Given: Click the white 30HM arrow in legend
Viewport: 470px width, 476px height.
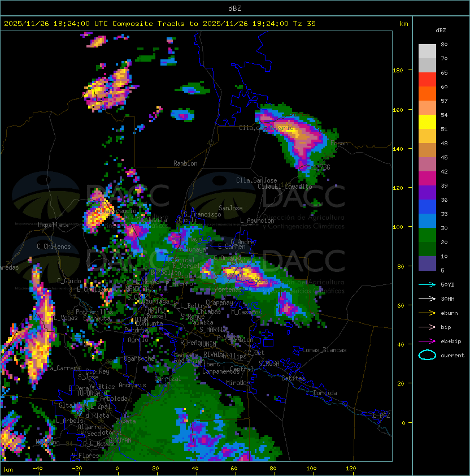Looking at the screenshot, I should click(427, 298).
